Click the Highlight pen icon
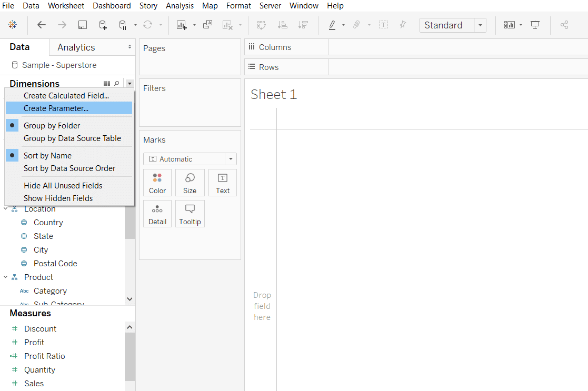This screenshot has height=391, width=588. [332, 25]
